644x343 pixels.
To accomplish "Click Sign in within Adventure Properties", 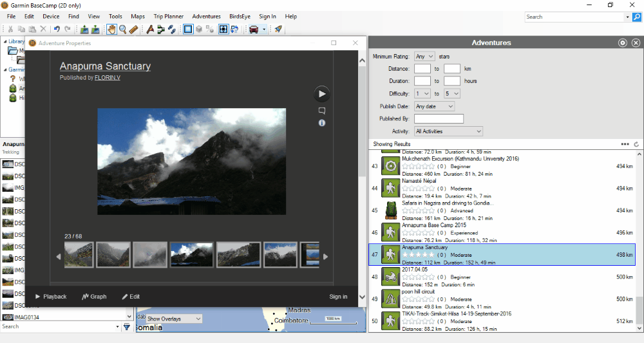I will click(x=338, y=297).
